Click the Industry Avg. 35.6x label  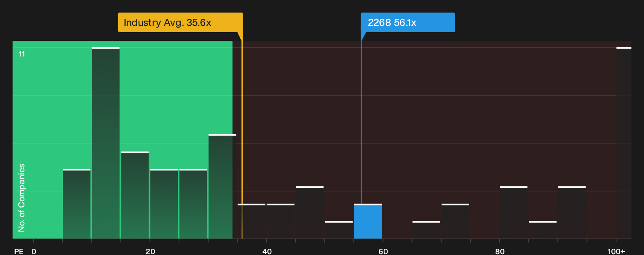pos(181,22)
